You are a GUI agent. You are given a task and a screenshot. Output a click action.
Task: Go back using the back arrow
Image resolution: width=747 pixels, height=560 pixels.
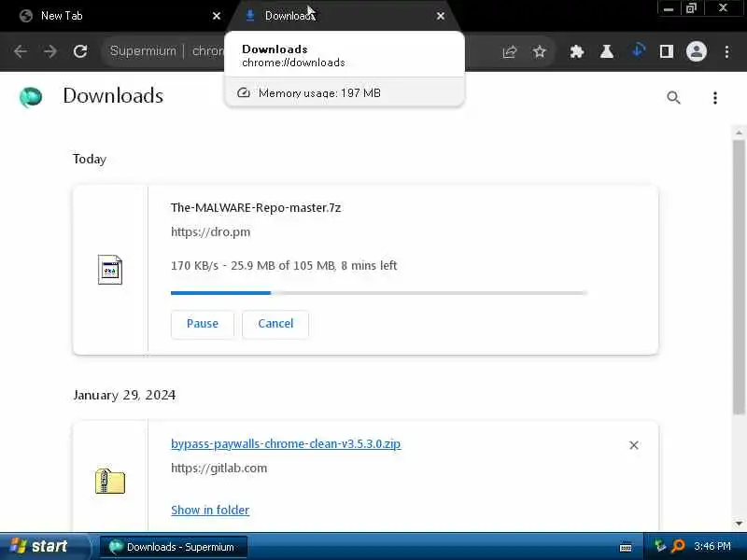pos(20,51)
